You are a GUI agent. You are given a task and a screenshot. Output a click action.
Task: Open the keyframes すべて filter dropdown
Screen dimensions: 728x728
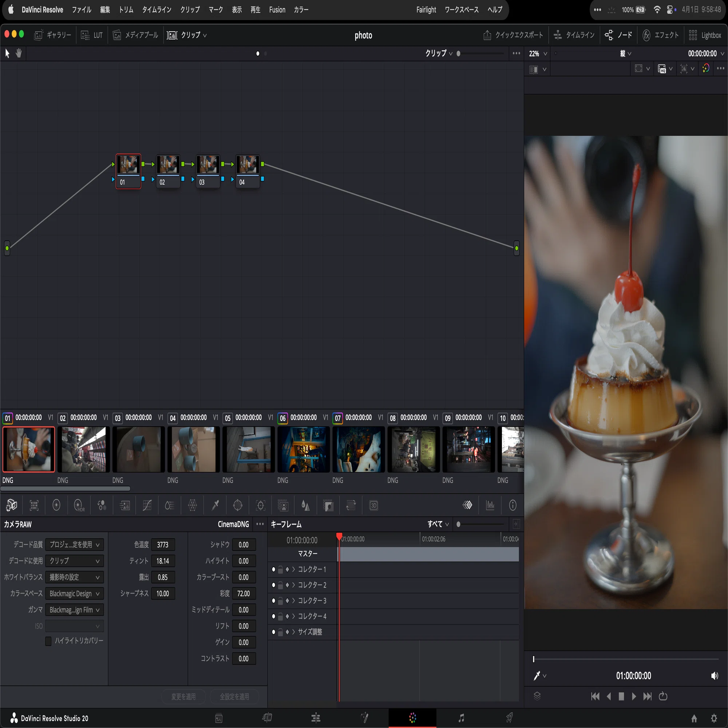pos(438,524)
